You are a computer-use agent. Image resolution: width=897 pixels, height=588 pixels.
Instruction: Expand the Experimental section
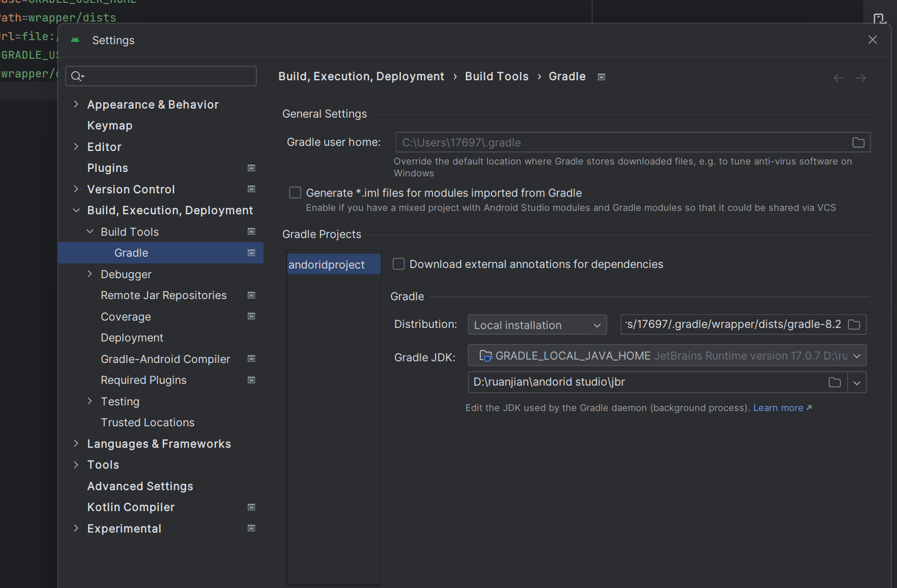[76, 528]
